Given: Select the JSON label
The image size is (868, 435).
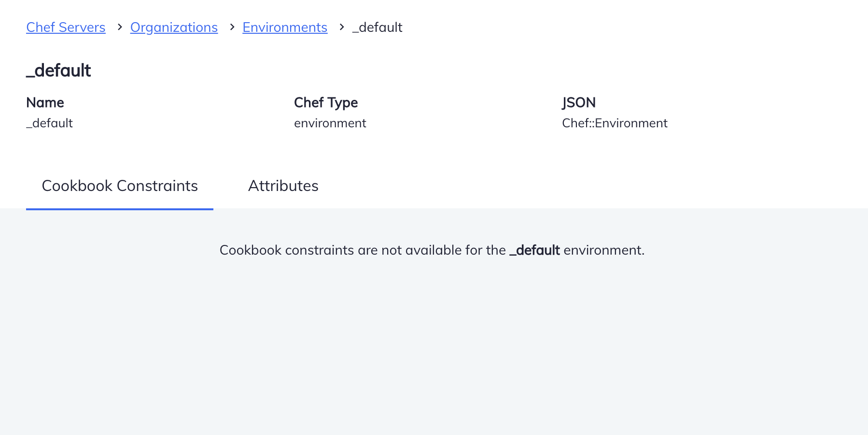Looking at the screenshot, I should pos(579,103).
